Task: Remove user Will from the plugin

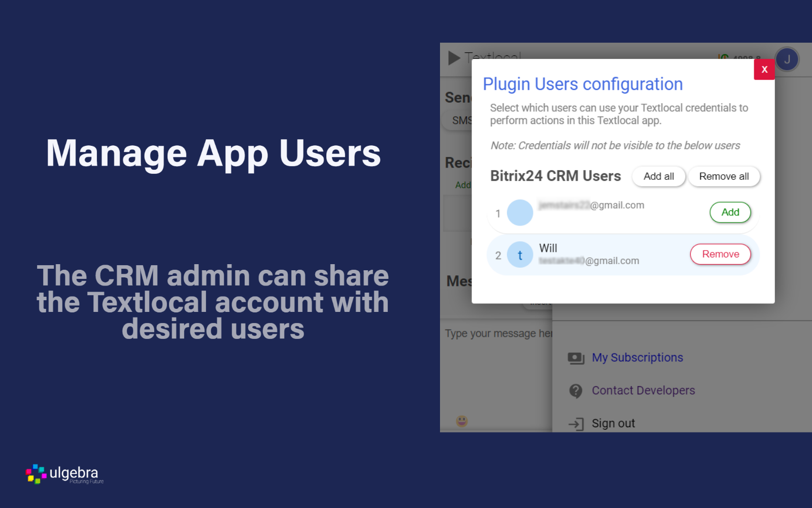Action: pos(720,254)
